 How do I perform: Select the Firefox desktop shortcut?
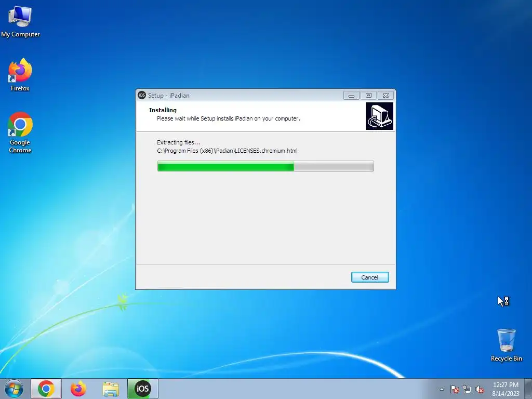[20, 75]
